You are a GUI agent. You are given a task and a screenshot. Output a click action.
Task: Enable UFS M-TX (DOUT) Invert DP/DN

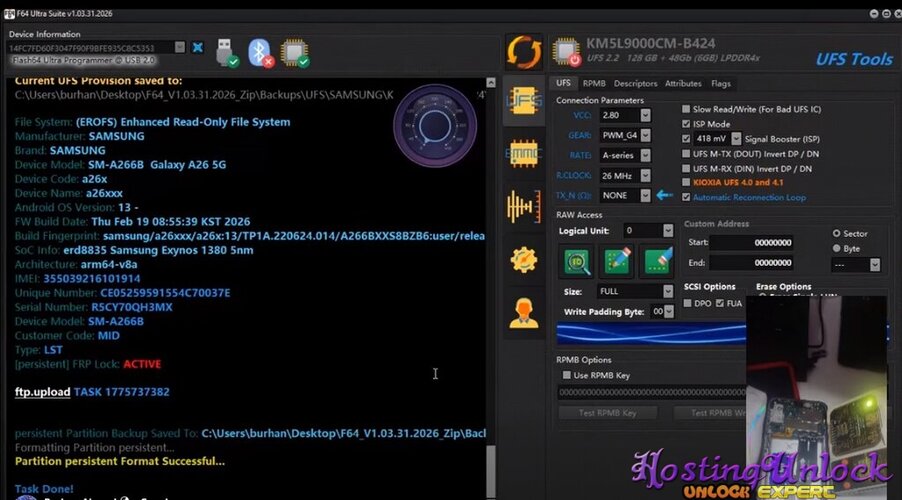point(686,154)
